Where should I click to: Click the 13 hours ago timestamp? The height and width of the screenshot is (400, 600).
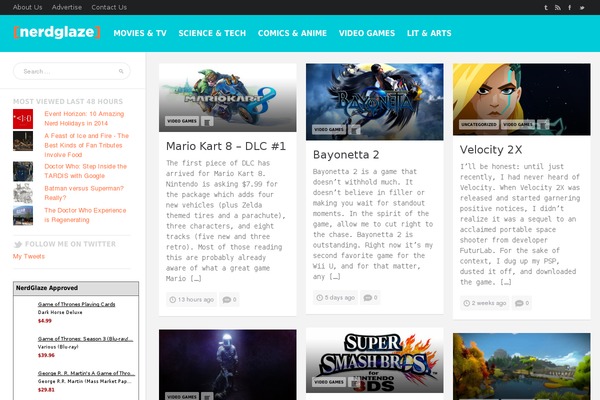coord(196,299)
